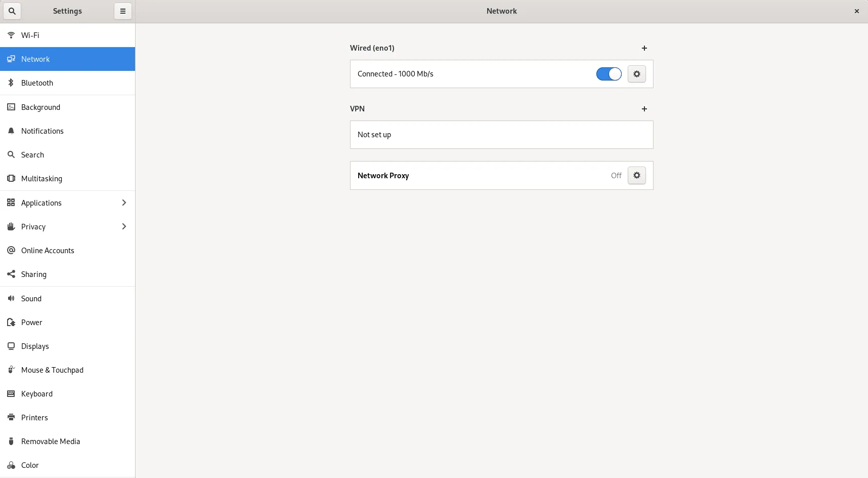
Task: Click the Keyboard icon
Action: tap(11, 394)
